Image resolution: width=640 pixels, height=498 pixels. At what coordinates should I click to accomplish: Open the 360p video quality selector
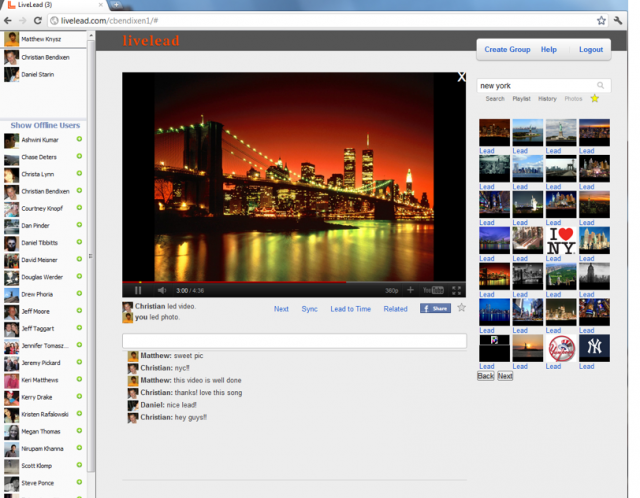(391, 291)
